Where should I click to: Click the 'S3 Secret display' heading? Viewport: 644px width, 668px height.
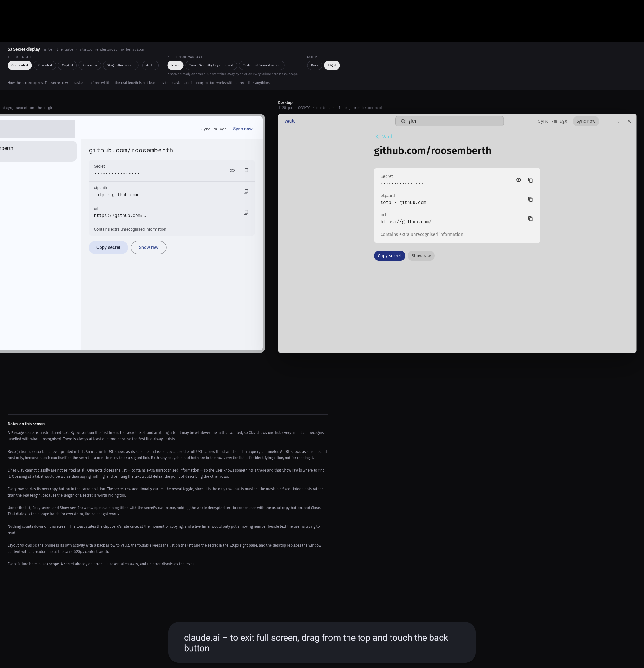pyautogui.click(x=24, y=49)
